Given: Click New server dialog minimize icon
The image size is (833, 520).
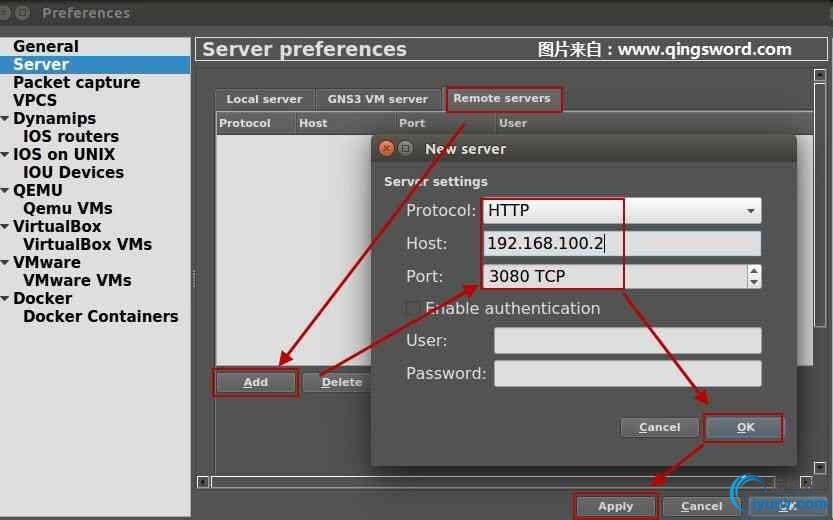Looking at the screenshot, I should (x=405, y=148).
